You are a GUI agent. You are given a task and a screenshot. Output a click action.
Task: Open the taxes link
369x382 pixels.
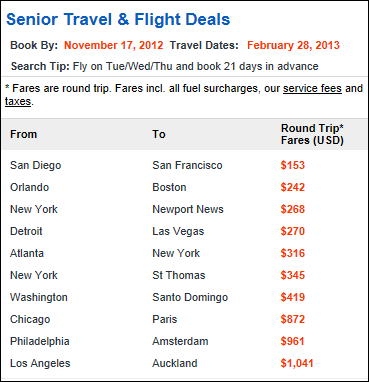18,101
